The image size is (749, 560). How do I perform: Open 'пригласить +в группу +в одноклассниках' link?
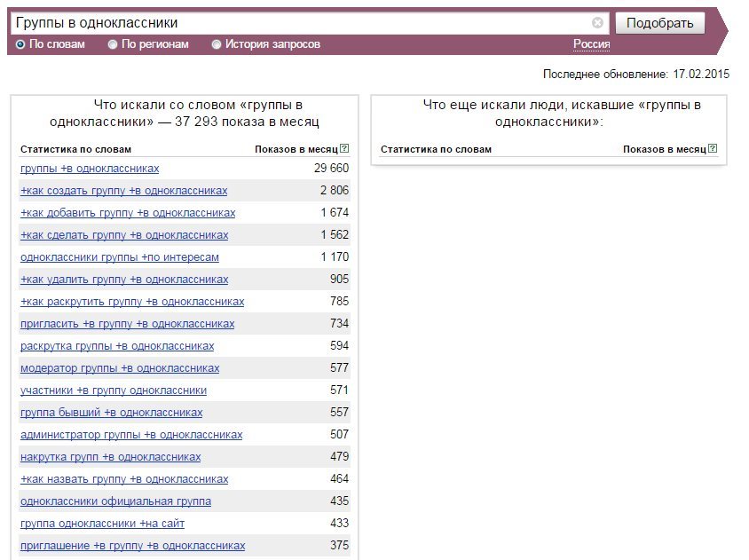pyautogui.click(x=128, y=323)
